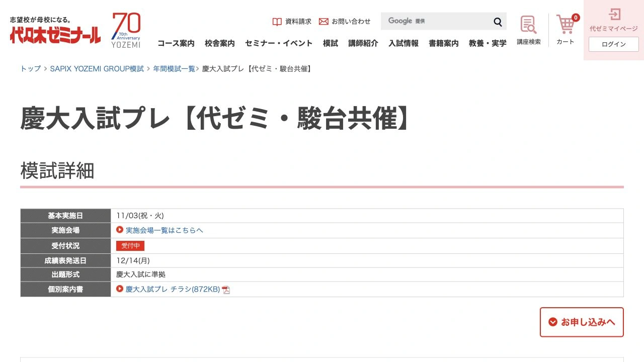Viewport: 644px width, 362px height.
Task: Open the 校舎案内 menu
Action: pos(220,43)
